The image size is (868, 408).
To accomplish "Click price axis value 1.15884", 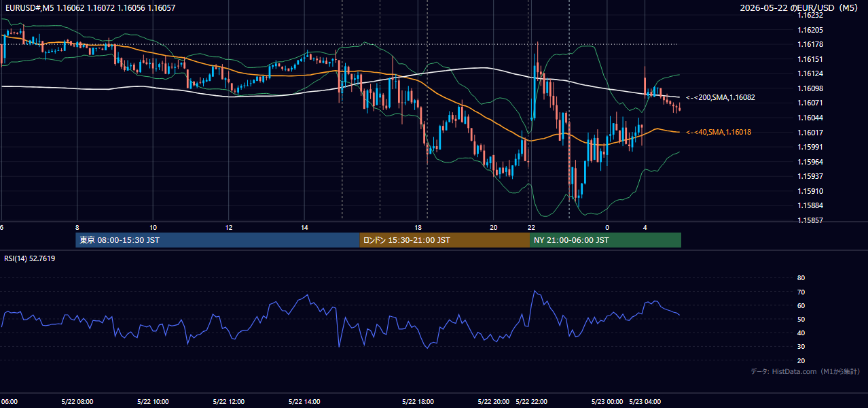I will [810, 205].
